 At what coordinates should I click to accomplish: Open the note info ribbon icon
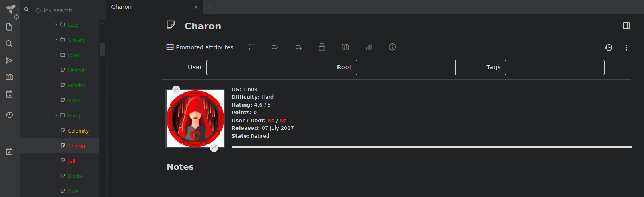click(392, 47)
